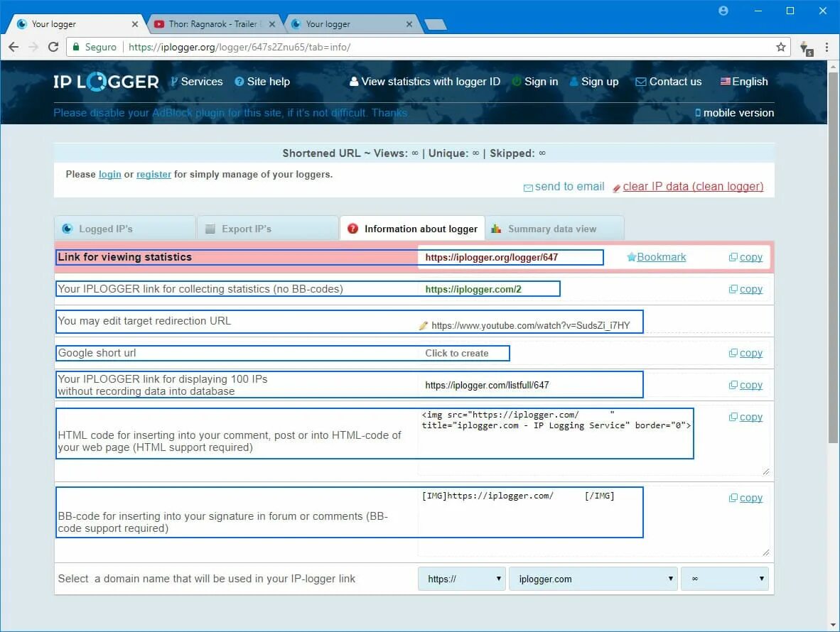Viewport: 840px width, 632px height.
Task: Open the Logged IP's tab
Action: pos(125,229)
